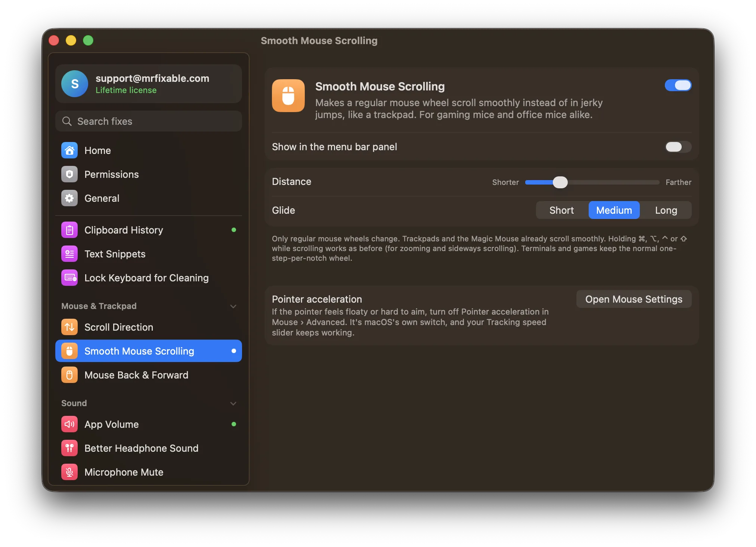Collapse the Sound section chevron
The width and height of the screenshot is (756, 547).
233,404
